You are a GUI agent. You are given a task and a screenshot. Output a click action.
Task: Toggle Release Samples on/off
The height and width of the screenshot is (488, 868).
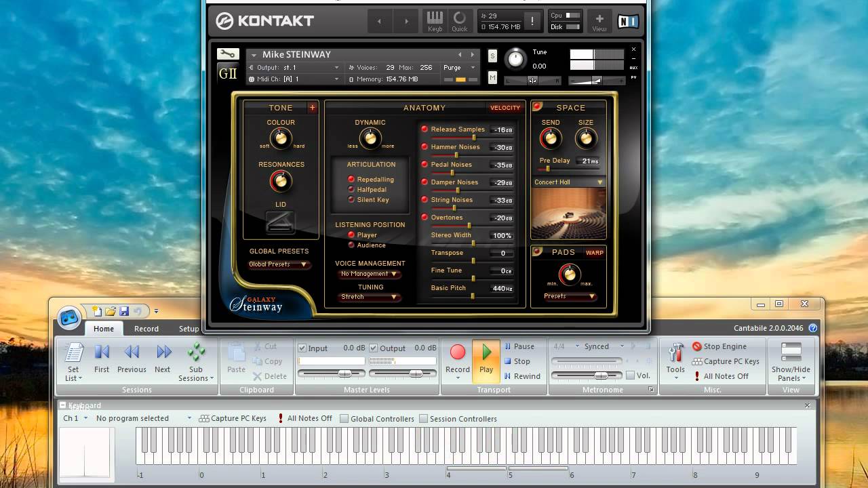click(x=425, y=129)
